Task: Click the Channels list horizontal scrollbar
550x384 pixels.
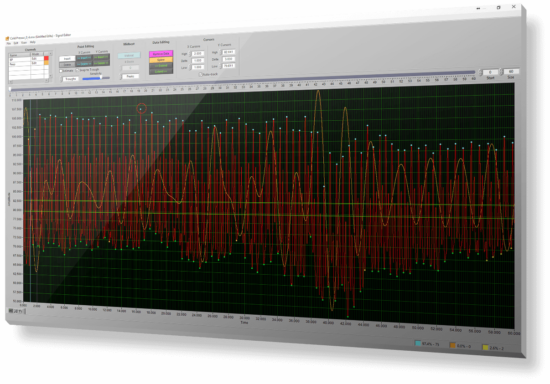Action: click(29, 82)
